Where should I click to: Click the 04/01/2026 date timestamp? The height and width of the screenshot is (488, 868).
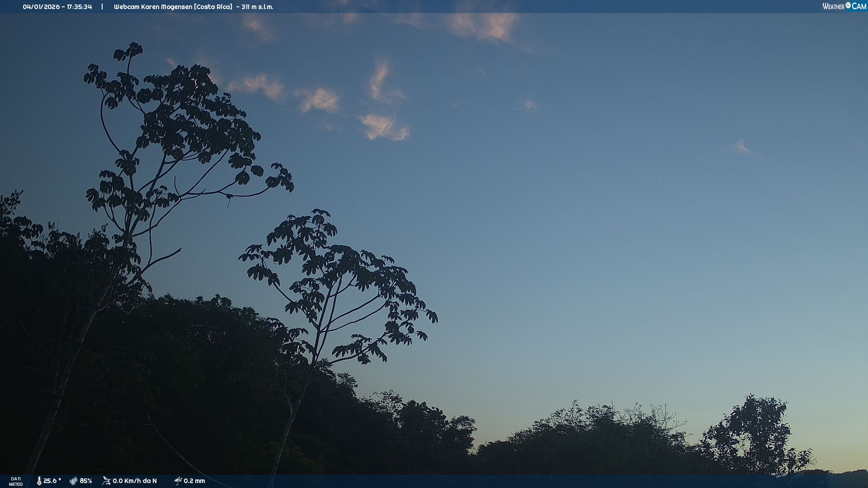(42, 7)
